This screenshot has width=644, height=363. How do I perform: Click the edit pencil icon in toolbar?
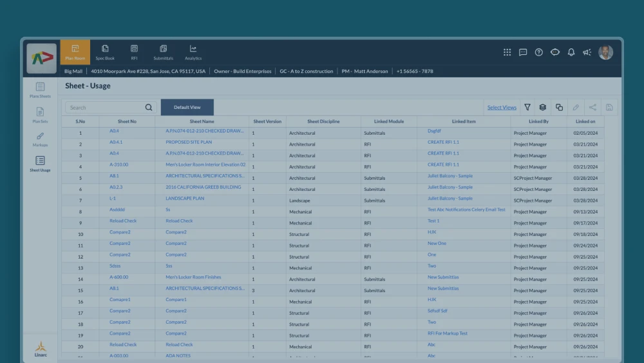click(x=576, y=107)
